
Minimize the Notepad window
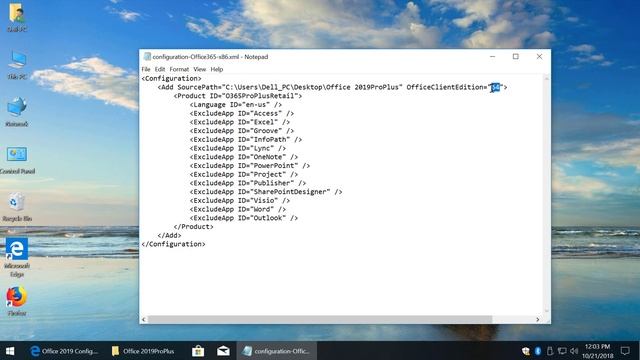(493, 57)
